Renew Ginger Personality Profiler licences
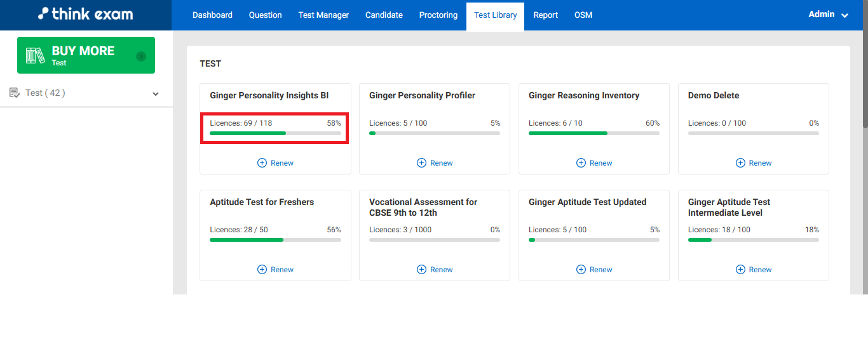The width and height of the screenshot is (868, 363). tap(435, 163)
